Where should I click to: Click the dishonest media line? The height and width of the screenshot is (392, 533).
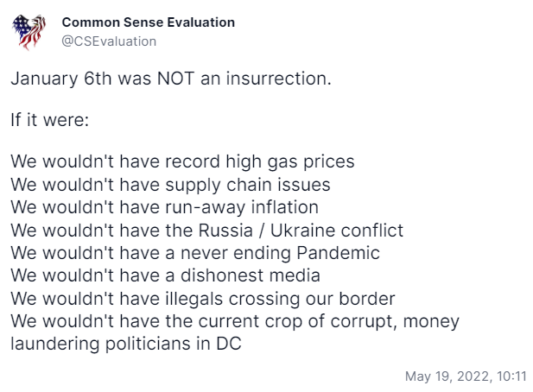click(x=165, y=275)
